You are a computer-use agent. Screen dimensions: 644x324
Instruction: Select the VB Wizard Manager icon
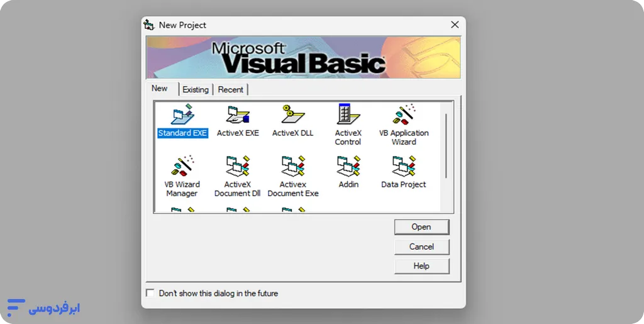point(182,166)
